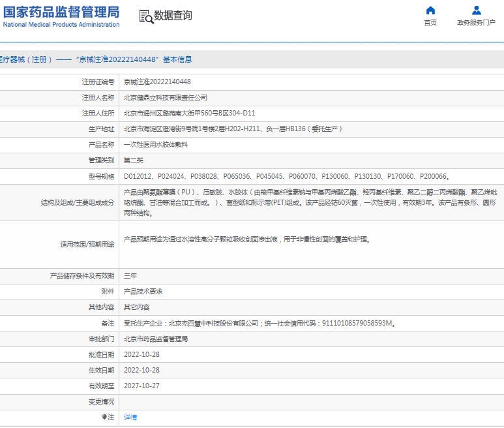Click the 变更情况 row label

coord(101,402)
